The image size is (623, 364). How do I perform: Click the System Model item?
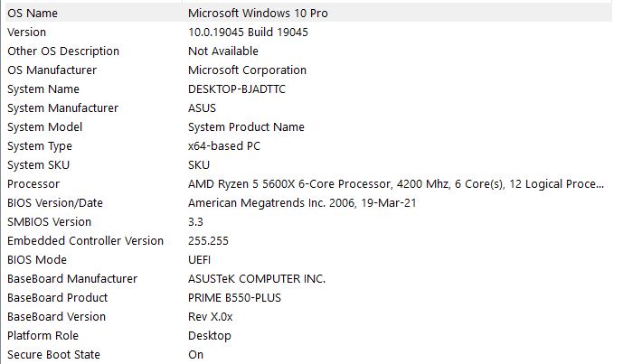(44, 126)
